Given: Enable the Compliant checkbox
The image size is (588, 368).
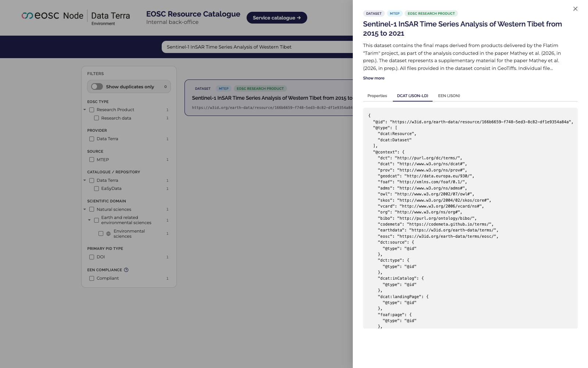Looking at the screenshot, I should pos(92,278).
